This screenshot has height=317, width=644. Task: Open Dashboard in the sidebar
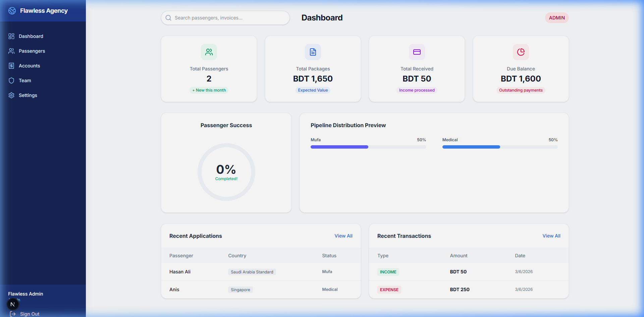pyautogui.click(x=31, y=36)
